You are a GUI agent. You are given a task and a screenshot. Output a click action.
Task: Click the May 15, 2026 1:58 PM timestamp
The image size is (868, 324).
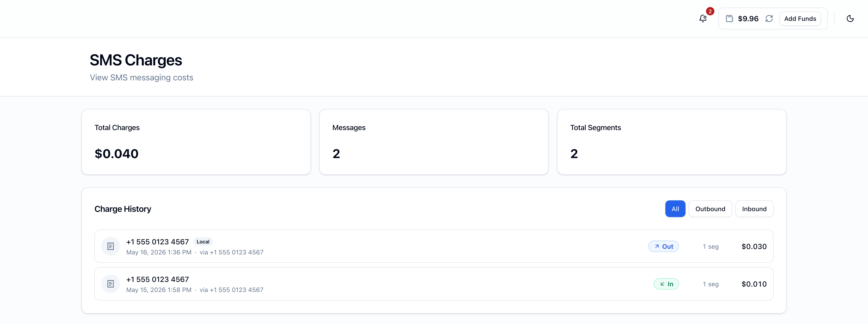(159, 290)
